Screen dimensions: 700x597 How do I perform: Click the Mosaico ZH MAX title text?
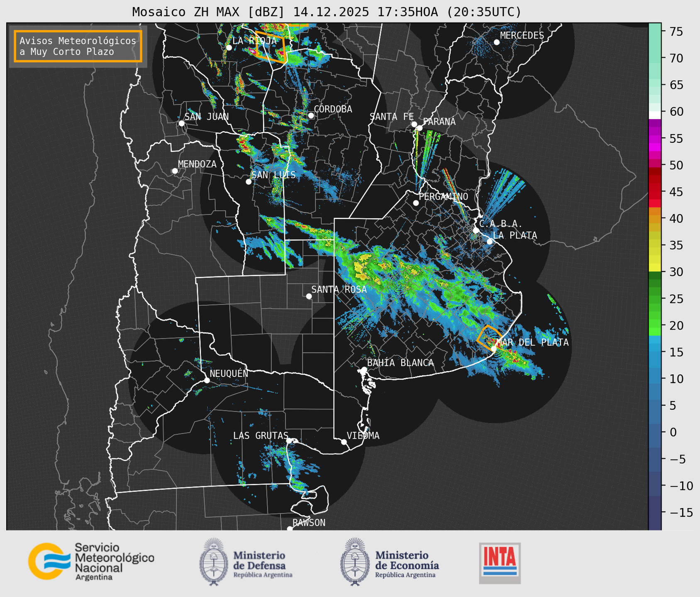[326, 12]
